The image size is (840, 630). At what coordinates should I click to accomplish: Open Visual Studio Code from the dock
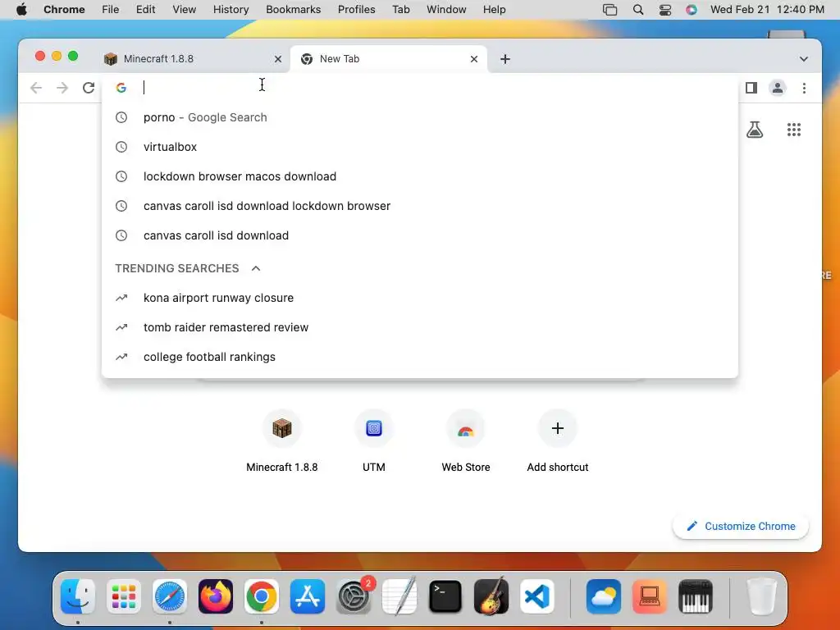pyautogui.click(x=537, y=596)
